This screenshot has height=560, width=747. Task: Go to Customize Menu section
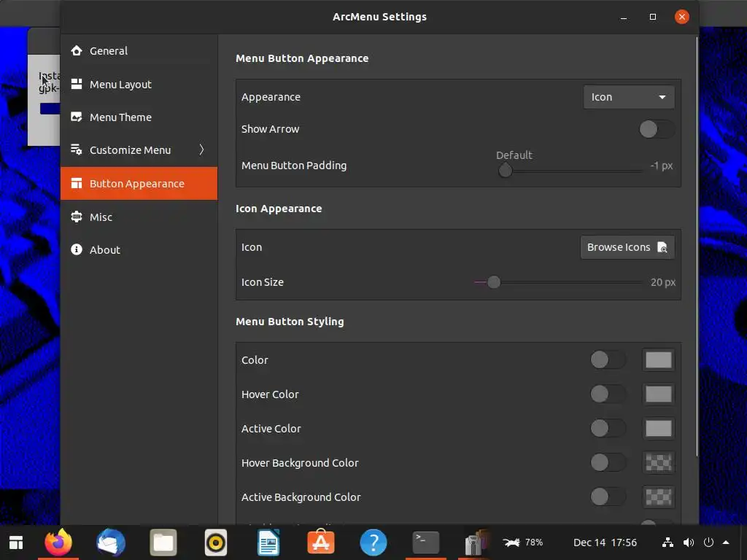click(139, 150)
